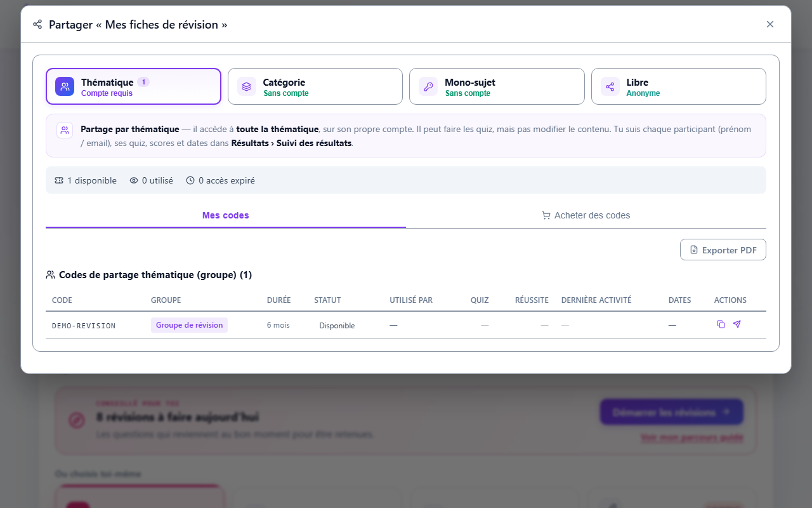Click the ticket icon beside 1 disponible

pyautogui.click(x=59, y=180)
